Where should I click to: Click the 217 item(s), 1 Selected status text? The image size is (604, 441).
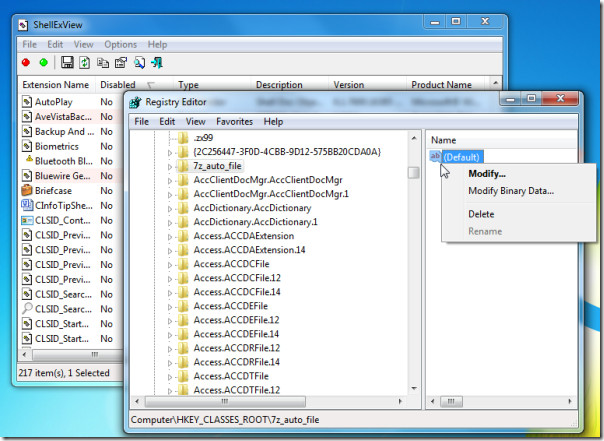coord(64,373)
